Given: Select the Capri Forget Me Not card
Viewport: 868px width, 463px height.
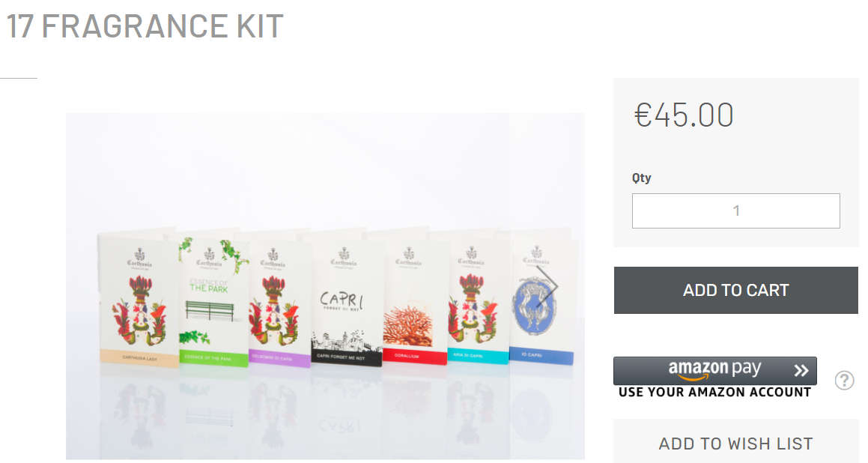Looking at the screenshot, I should pyautogui.click(x=347, y=303).
